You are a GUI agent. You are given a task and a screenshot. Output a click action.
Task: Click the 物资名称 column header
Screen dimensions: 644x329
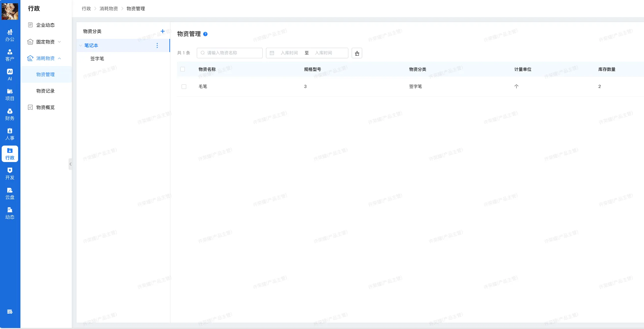[x=207, y=69]
